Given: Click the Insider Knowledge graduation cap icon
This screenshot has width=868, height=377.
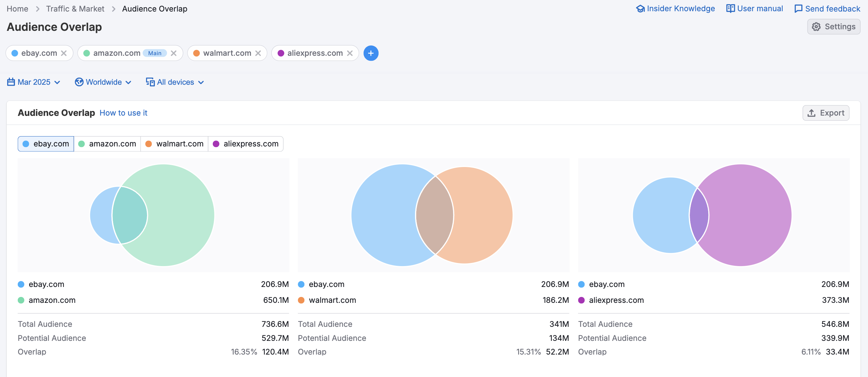Looking at the screenshot, I should (640, 8).
